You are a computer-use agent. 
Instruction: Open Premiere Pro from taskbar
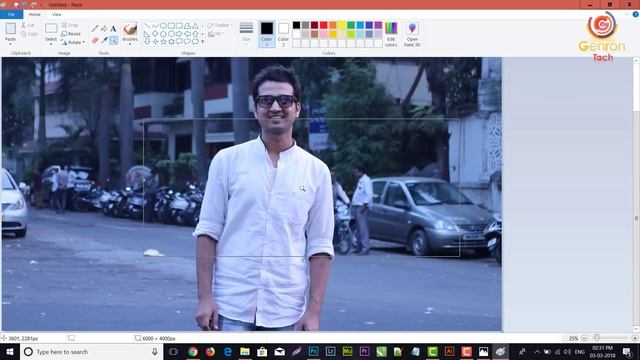364,351
